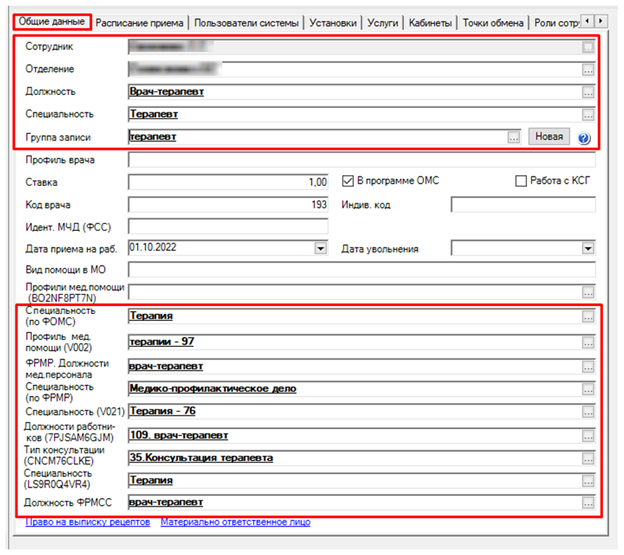Switch to Точки обмена tab
Viewport: 624px width, 555px height.
point(493,23)
